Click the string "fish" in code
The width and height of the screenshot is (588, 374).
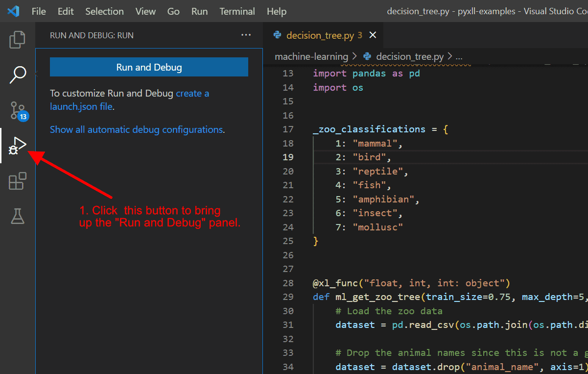pyautogui.click(x=371, y=185)
